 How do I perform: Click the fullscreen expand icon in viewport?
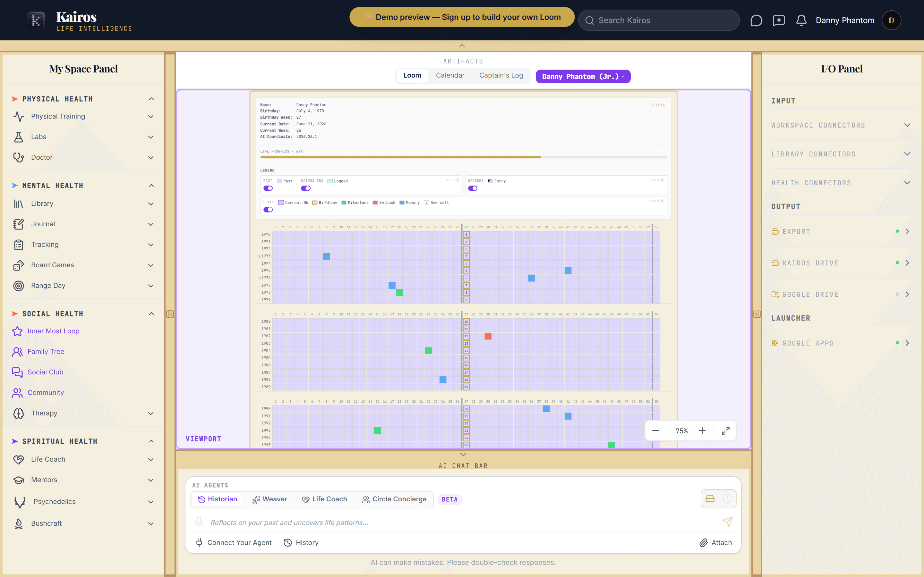(x=725, y=431)
